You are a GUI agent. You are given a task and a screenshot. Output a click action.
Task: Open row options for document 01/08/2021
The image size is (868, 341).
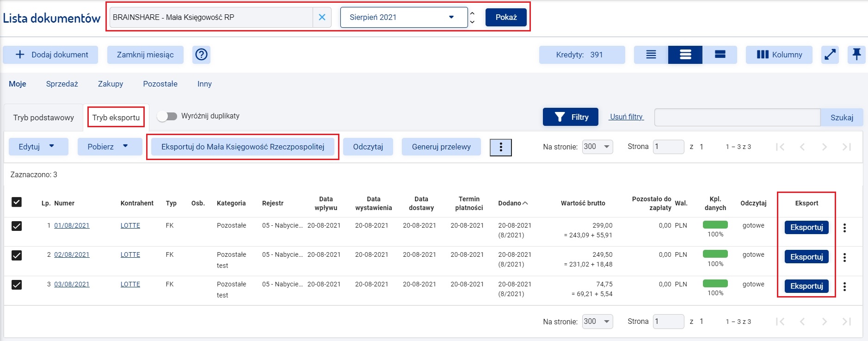(x=844, y=228)
